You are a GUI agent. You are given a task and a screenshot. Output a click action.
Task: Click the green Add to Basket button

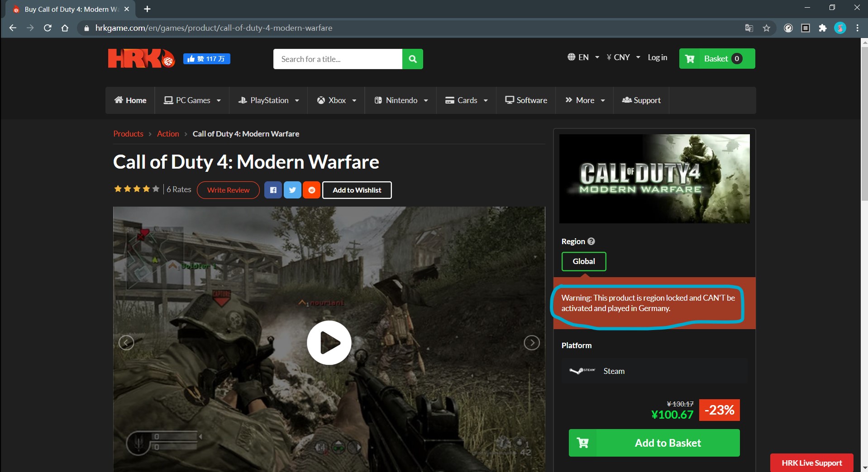[654, 443]
